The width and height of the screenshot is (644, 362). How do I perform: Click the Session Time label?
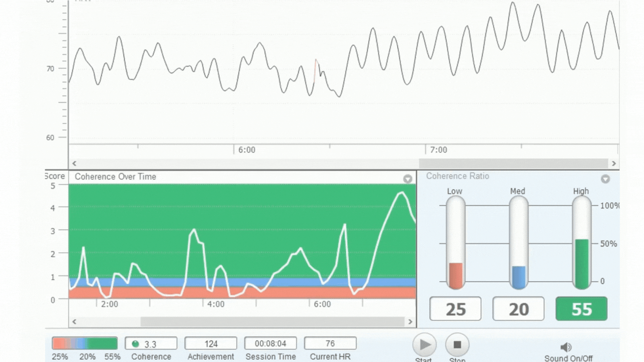pyautogui.click(x=271, y=357)
